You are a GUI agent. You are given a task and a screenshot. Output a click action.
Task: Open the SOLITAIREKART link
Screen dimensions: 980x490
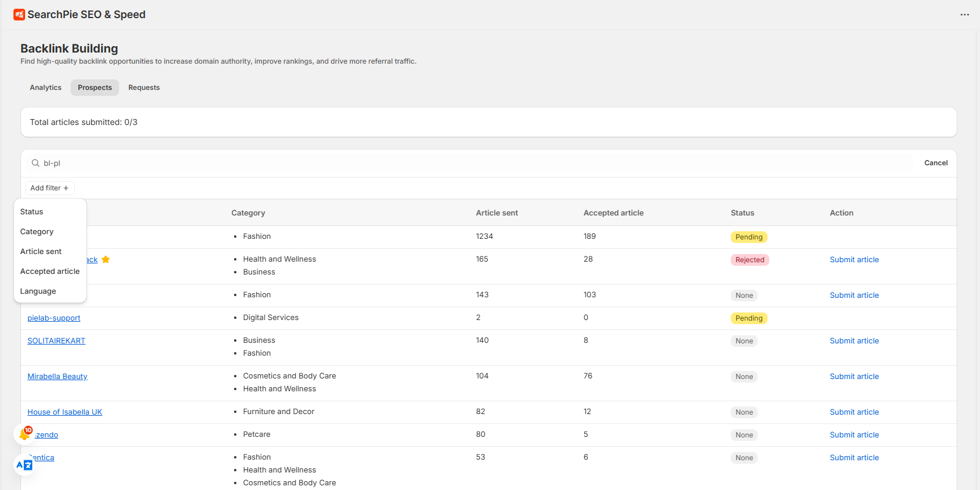[56, 341]
